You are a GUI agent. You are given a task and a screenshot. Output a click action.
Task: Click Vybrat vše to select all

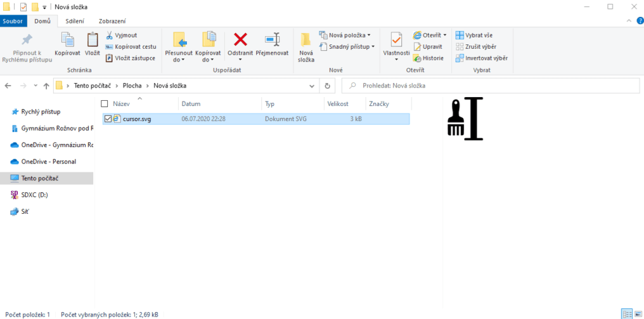(474, 35)
